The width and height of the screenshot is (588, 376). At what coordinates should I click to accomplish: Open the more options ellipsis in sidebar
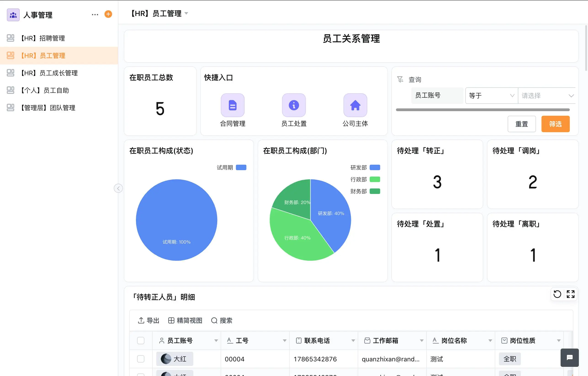(x=95, y=15)
